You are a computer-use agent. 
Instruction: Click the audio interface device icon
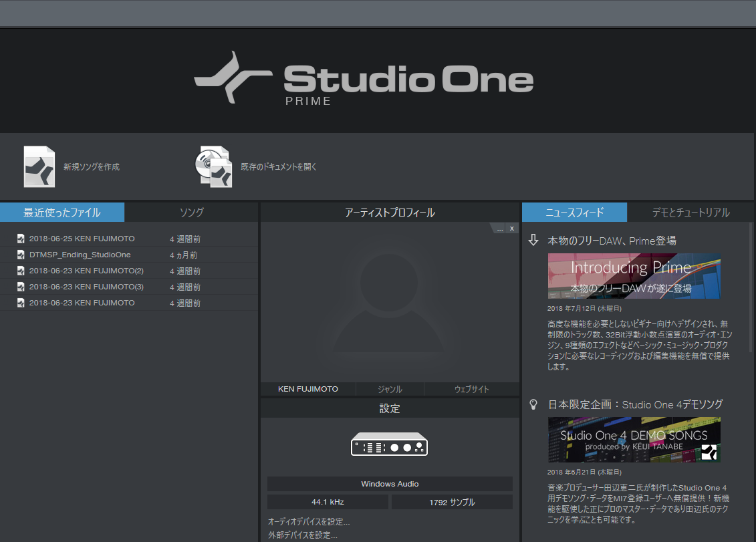(390, 444)
